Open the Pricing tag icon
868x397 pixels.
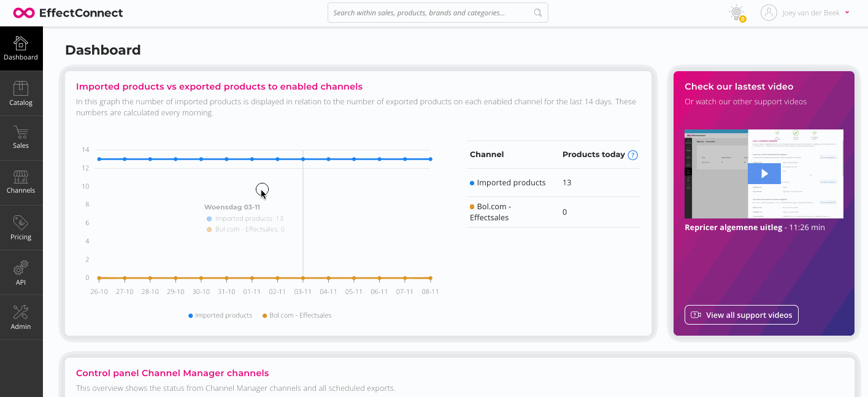coord(21,223)
